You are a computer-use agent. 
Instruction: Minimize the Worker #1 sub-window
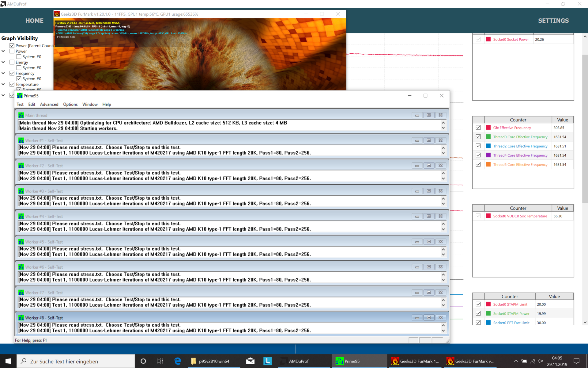click(x=417, y=140)
